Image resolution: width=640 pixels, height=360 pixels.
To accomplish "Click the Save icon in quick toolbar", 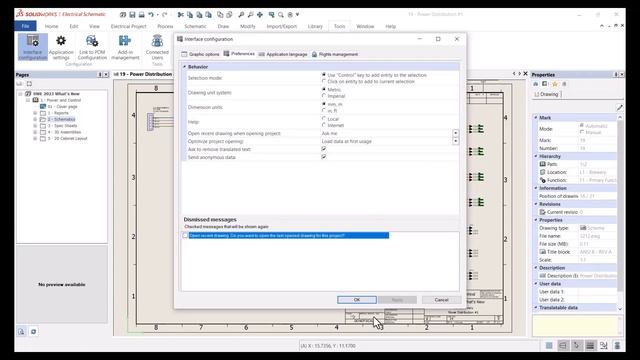I will tap(132, 15).
